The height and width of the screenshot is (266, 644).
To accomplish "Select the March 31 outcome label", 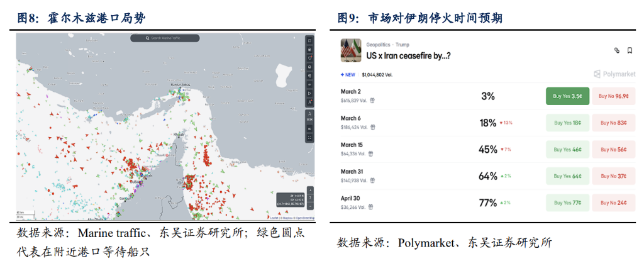I will [352, 172].
